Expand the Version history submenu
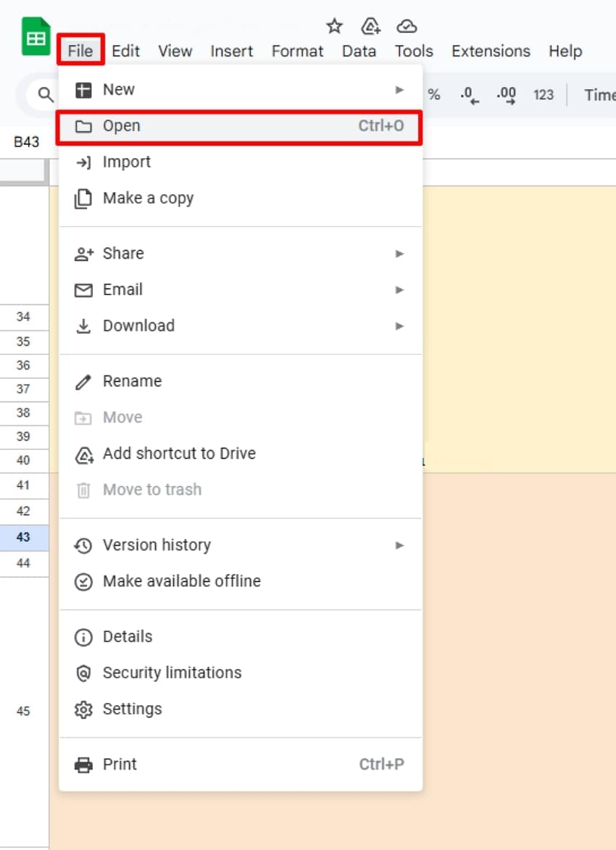Image resolution: width=616 pixels, height=850 pixels. (399, 545)
